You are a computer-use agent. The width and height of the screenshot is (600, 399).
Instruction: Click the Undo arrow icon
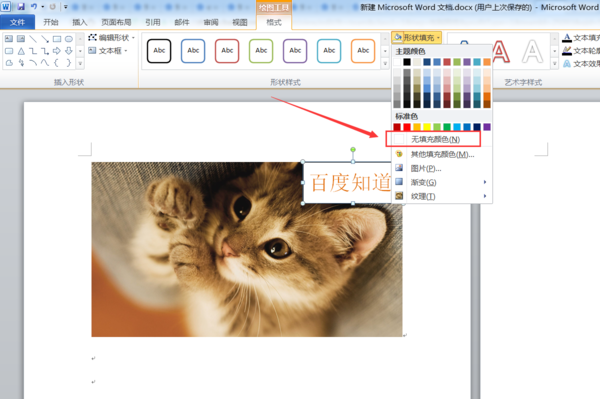34,7
